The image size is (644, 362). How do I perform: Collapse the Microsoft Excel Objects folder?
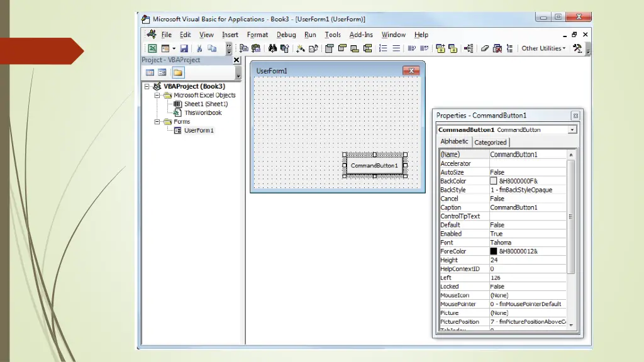[x=157, y=96]
